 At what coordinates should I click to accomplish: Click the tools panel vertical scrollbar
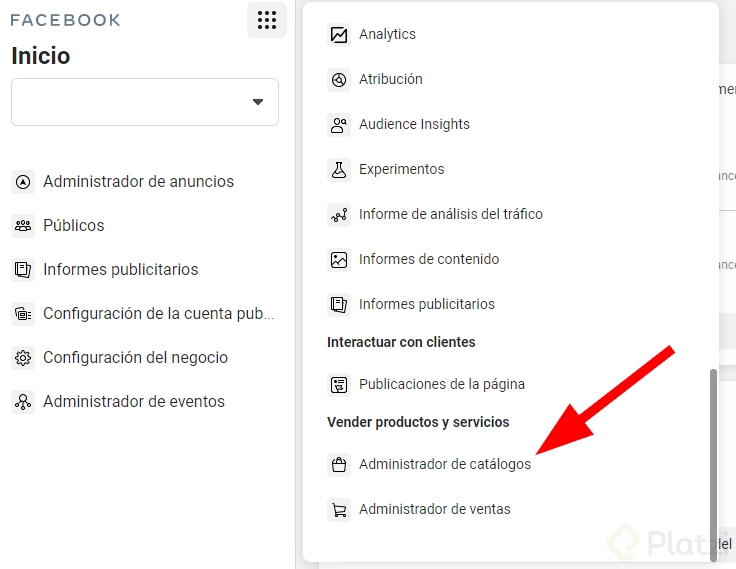point(713,465)
